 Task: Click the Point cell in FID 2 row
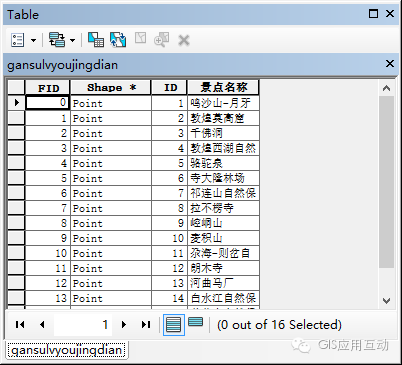pos(111,133)
